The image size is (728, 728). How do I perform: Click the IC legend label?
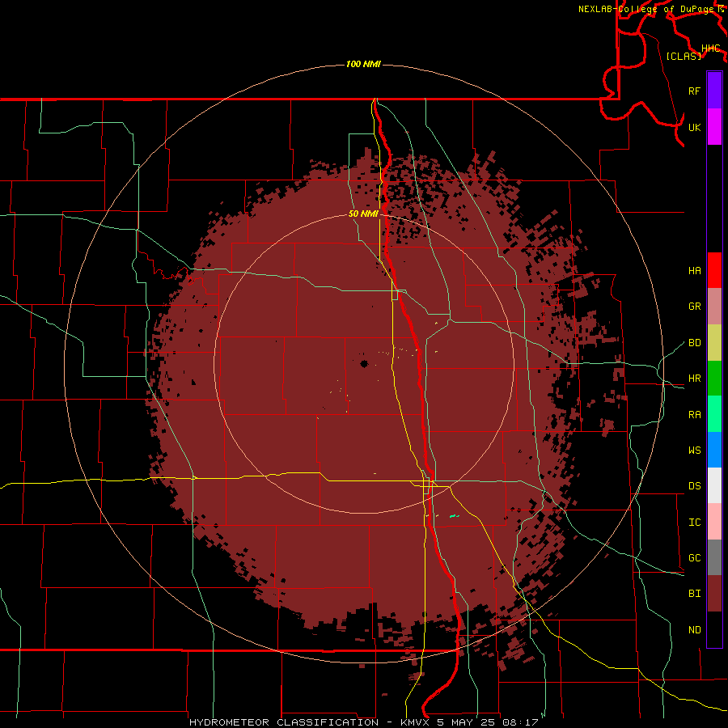(695, 523)
